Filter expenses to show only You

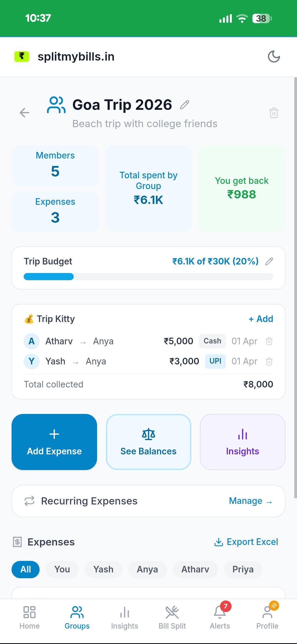[x=62, y=569]
